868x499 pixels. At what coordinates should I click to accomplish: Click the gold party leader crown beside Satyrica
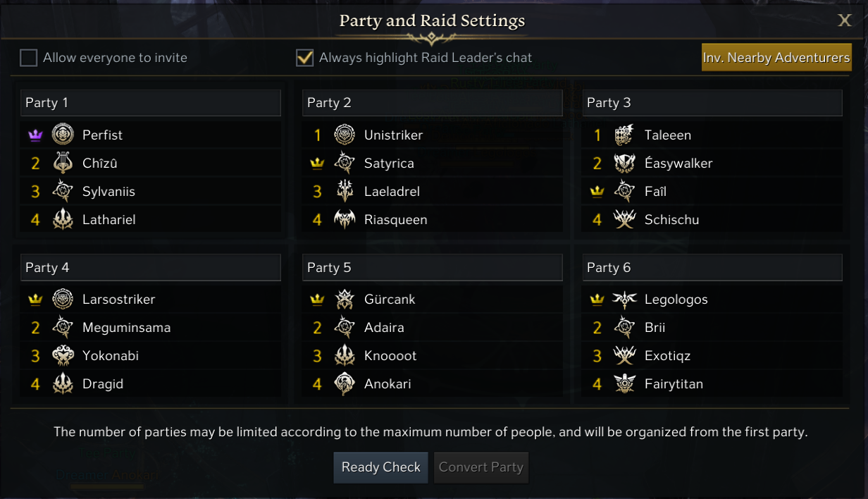[x=317, y=164]
